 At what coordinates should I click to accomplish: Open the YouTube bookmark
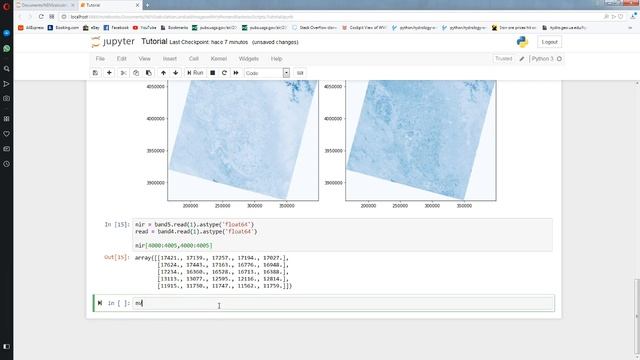point(144,28)
